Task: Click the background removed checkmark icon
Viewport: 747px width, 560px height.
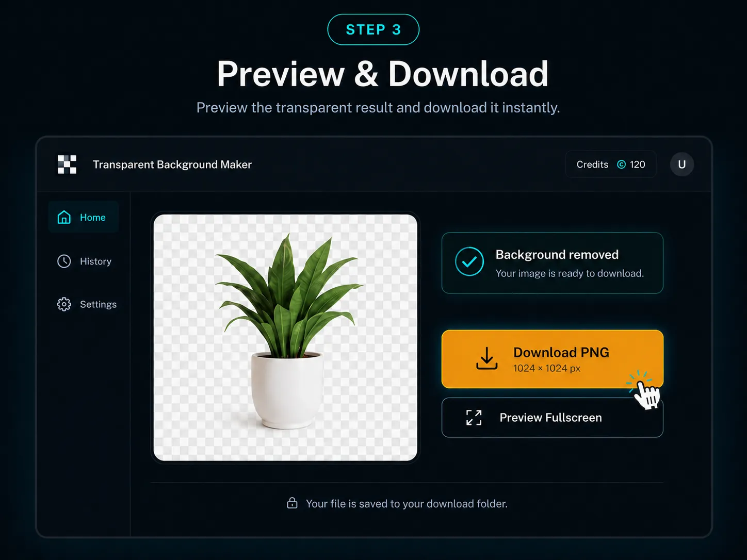Action: coord(469,262)
